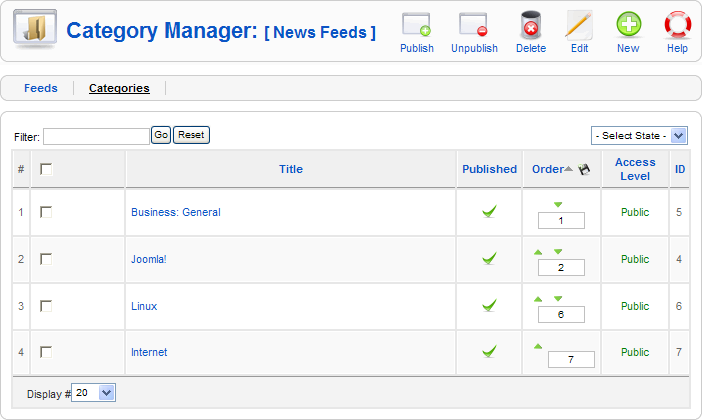
Task: Click the Edit pencil icon
Action: coord(579,26)
